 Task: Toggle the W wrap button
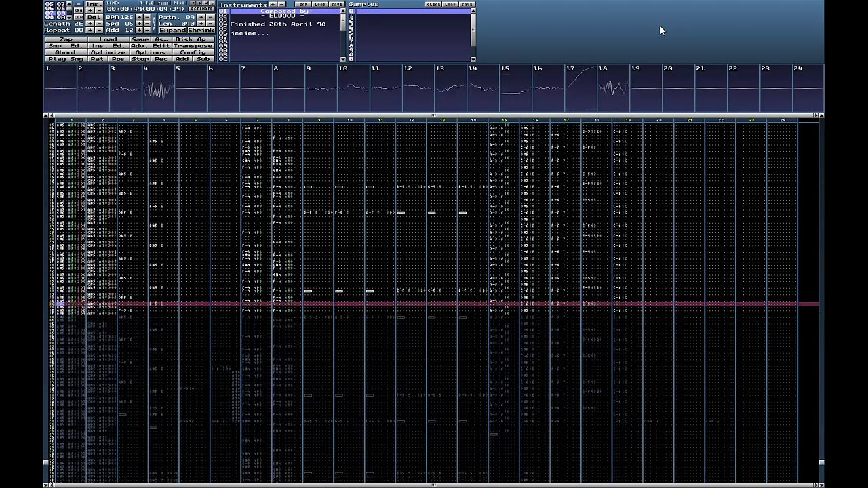point(205,3)
